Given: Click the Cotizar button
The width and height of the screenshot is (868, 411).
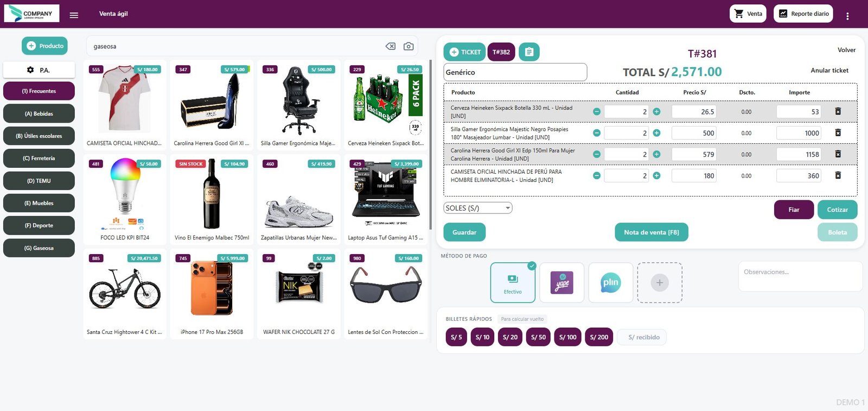Looking at the screenshot, I should pyautogui.click(x=837, y=210).
